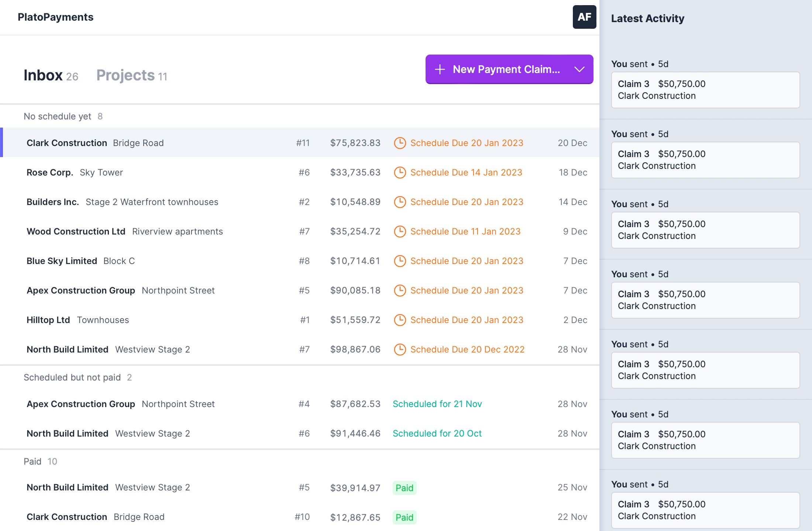This screenshot has height=531, width=812.
Task: Open the last Claim 3 activity card
Action: click(706, 510)
